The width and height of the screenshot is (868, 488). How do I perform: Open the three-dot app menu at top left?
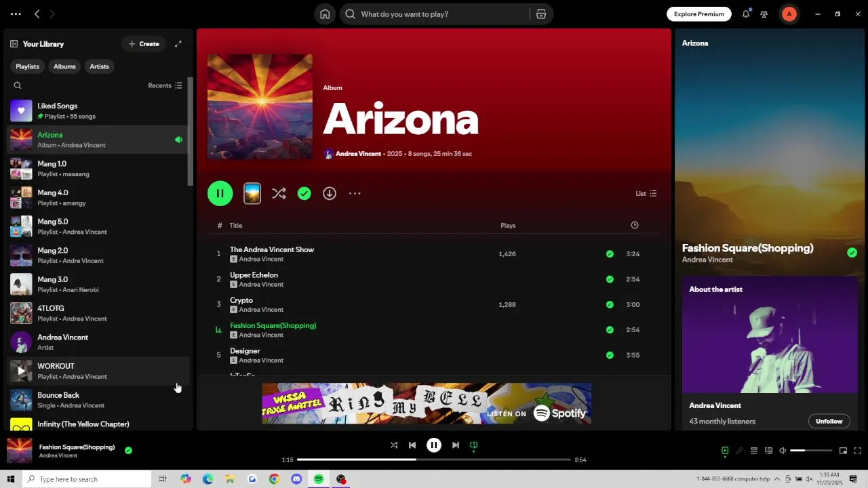[x=16, y=14]
